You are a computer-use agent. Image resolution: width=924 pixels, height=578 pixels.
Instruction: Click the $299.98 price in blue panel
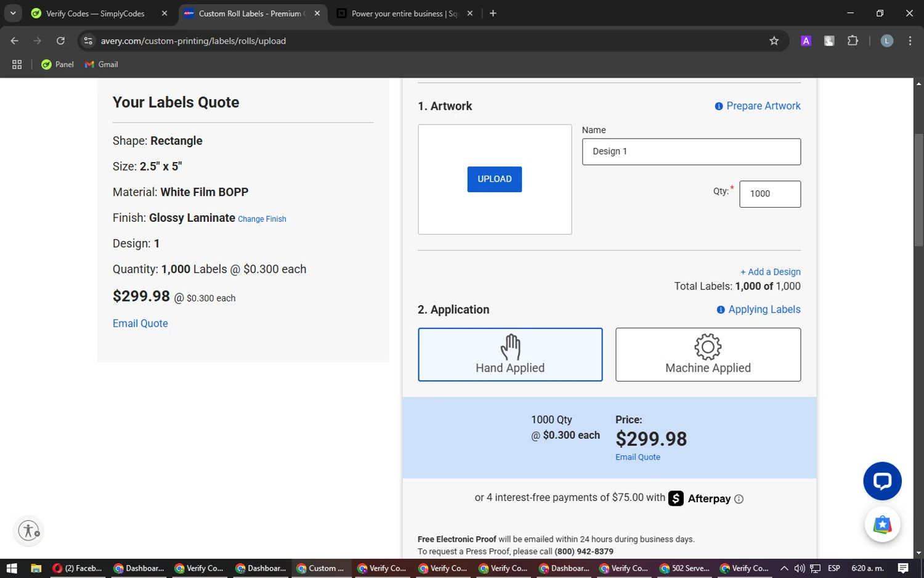pos(651,439)
